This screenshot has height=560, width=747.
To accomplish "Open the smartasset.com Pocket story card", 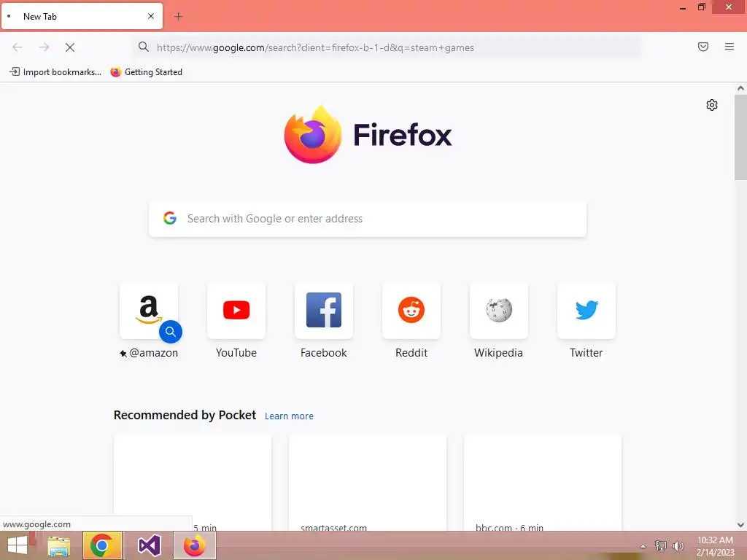I will pos(368,483).
